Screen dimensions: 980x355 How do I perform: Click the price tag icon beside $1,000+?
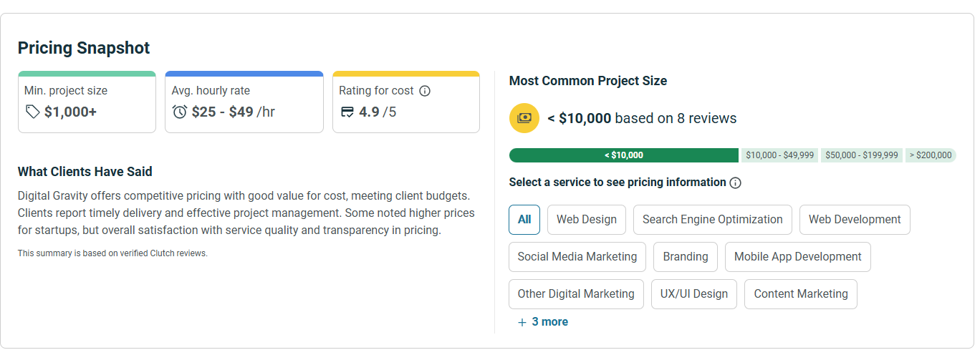pos(32,112)
